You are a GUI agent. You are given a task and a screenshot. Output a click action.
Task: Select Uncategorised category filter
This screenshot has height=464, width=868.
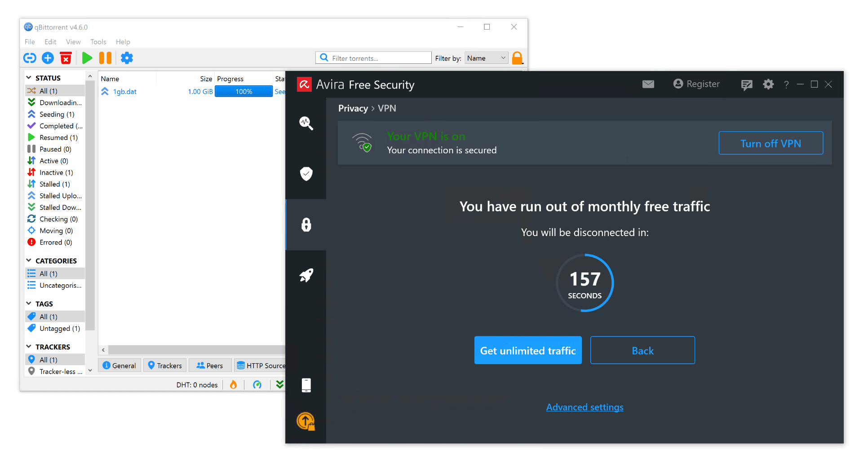(x=55, y=286)
